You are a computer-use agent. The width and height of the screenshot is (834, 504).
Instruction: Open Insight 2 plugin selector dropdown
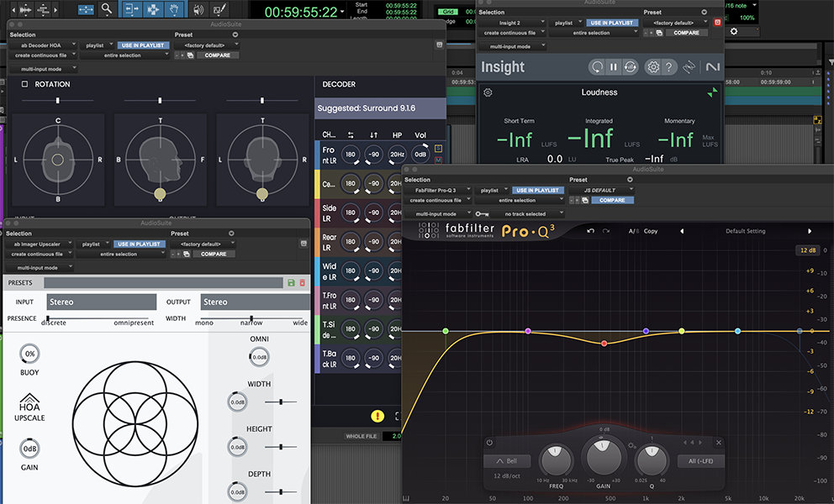tap(513, 23)
